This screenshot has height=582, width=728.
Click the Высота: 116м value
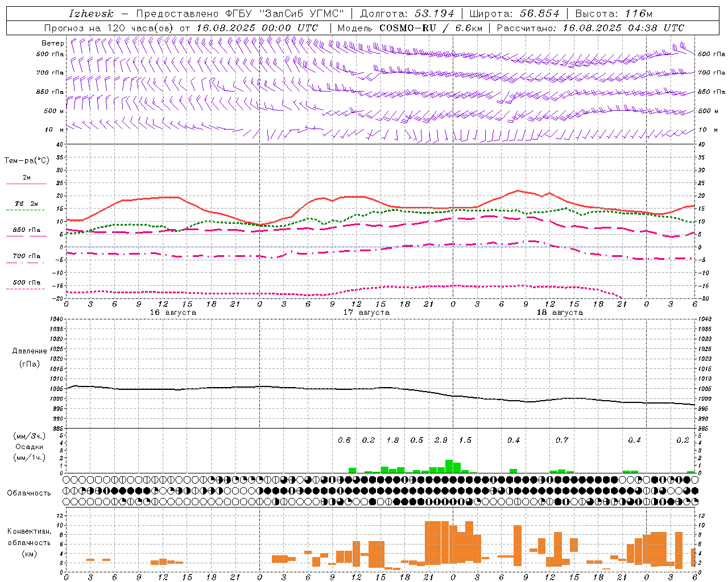(x=614, y=14)
